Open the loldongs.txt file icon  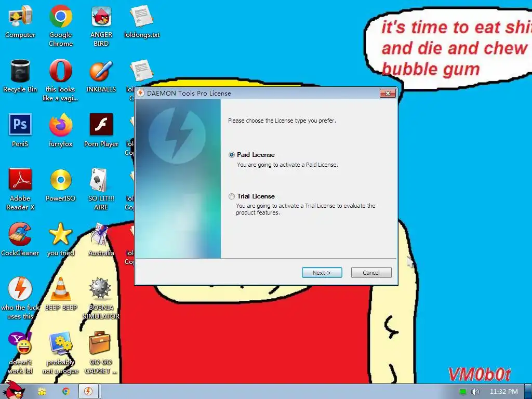click(x=141, y=16)
